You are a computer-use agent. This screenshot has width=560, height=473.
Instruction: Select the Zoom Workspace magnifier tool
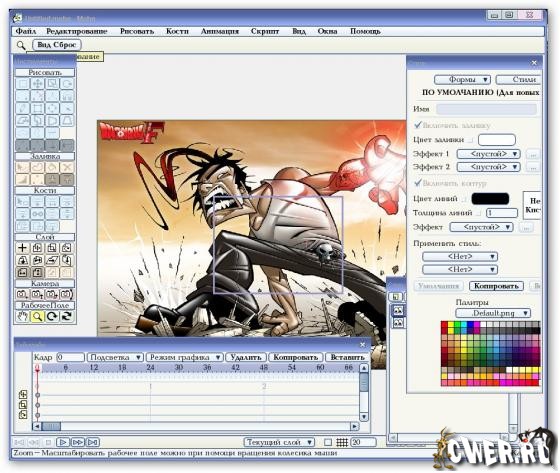tap(38, 317)
